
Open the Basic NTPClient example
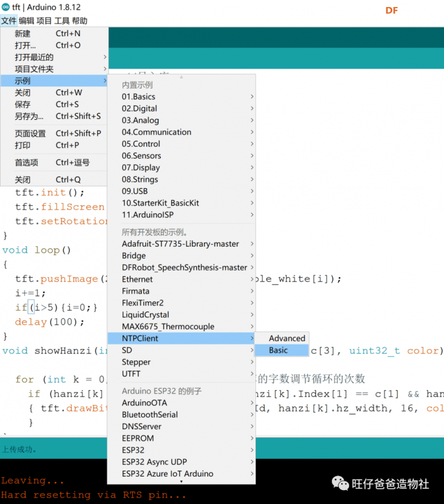282,350
